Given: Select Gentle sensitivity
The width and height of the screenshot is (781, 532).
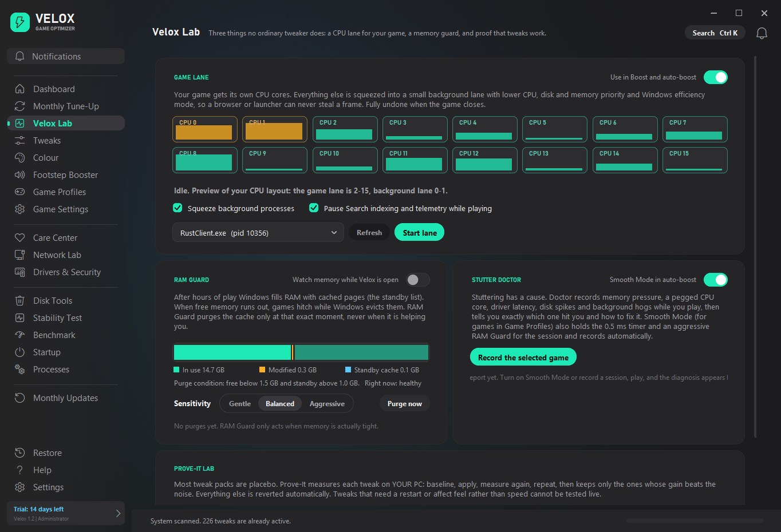Looking at the screenshot, I should pyautogui.click(x=240, y=404).
